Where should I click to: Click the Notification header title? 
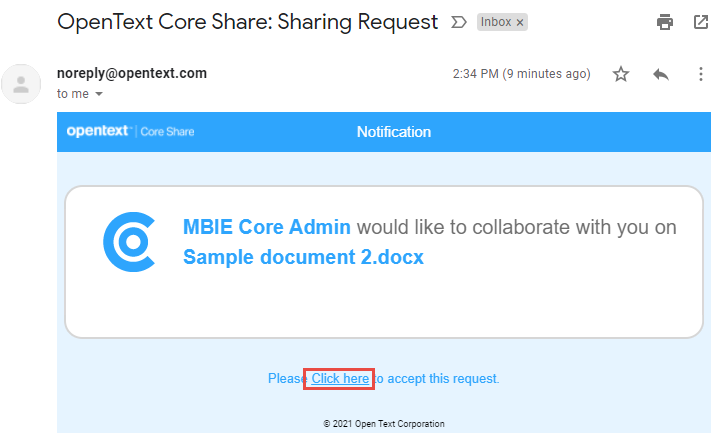tap(394, 132)
